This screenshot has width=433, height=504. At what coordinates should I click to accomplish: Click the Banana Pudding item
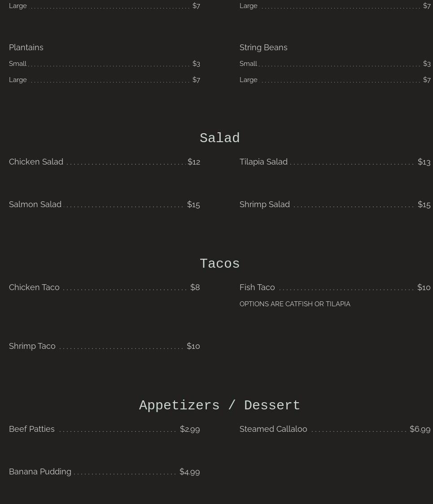pyautogui.click(x=40, y=472)
